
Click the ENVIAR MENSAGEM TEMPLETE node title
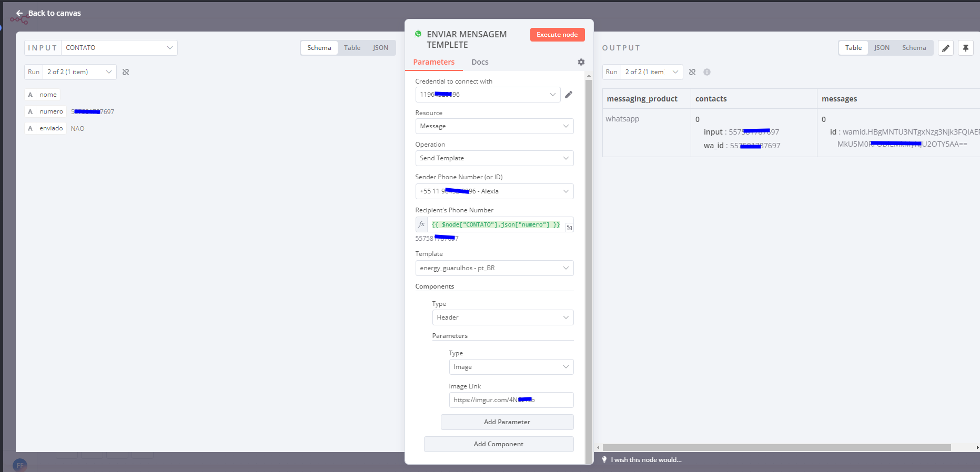click(467, 39)
